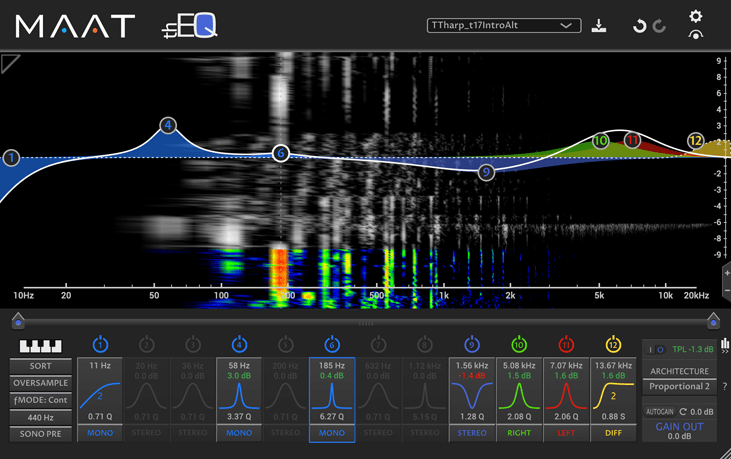
Task: Click the eye-shaped icon below the gear
Action: (x=696, y=35)
